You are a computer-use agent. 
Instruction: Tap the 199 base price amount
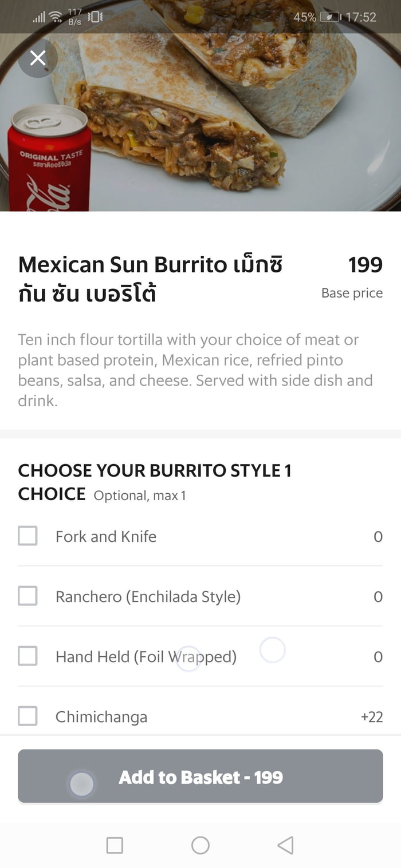pos(366,264)
